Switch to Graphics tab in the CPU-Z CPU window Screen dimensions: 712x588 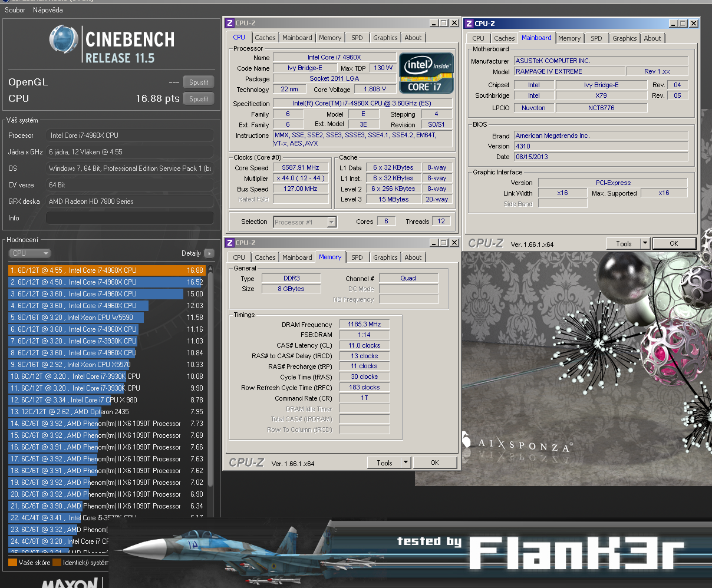pos(385,38)
